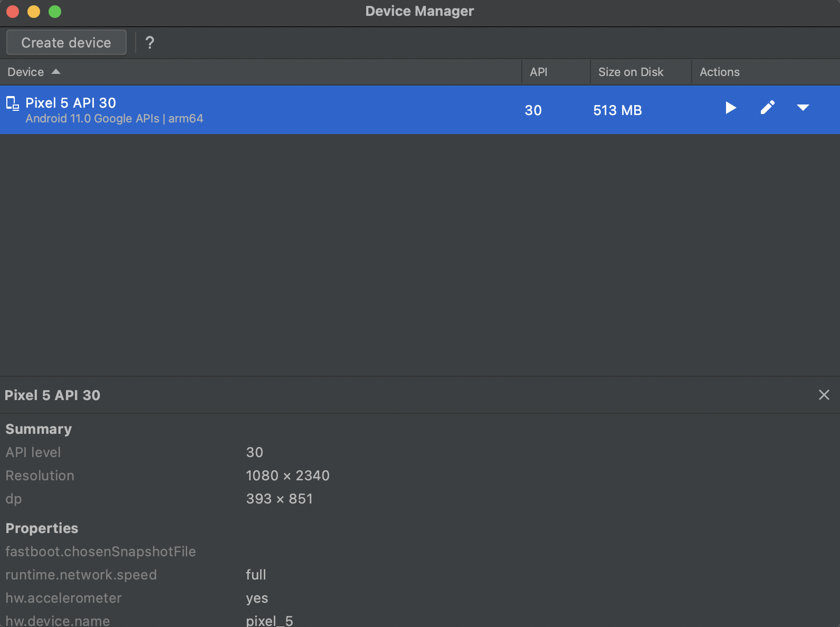Click the sort ascending arrow beside Device
The width and height of the screenshot is (840, 627).
click(56, 72)
